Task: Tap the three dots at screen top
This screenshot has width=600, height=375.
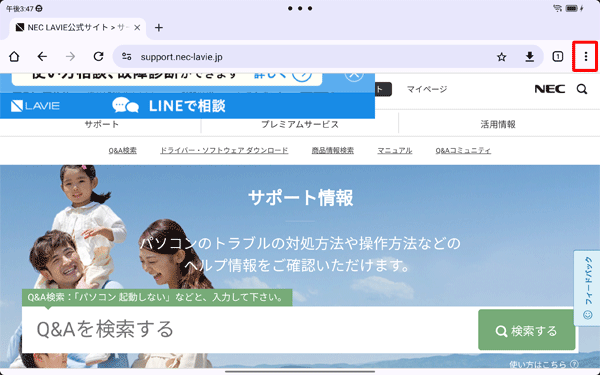Action: pyautogui.click(x=300, y=8)
